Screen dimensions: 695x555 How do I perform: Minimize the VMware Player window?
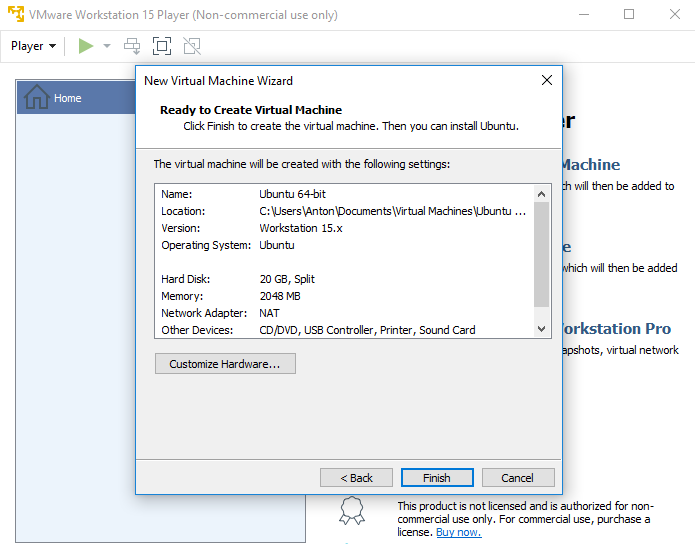tap(584, 14)
